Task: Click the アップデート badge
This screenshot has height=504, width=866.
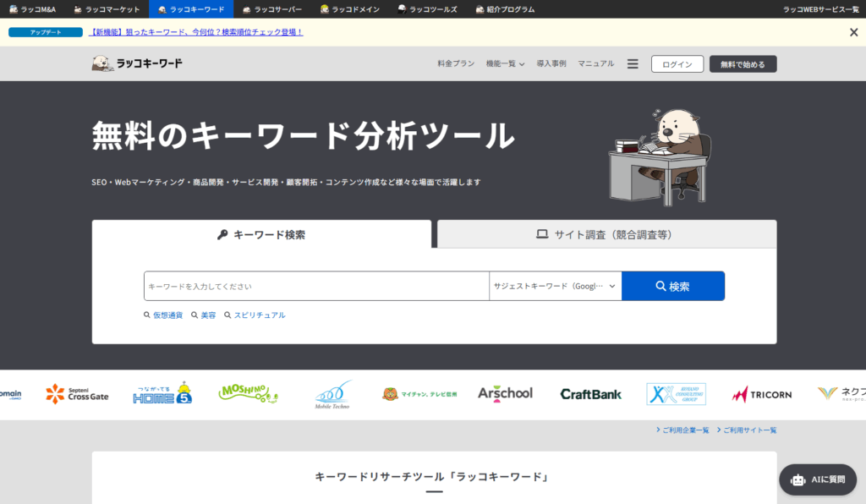Action: click(x=46, y=33)
